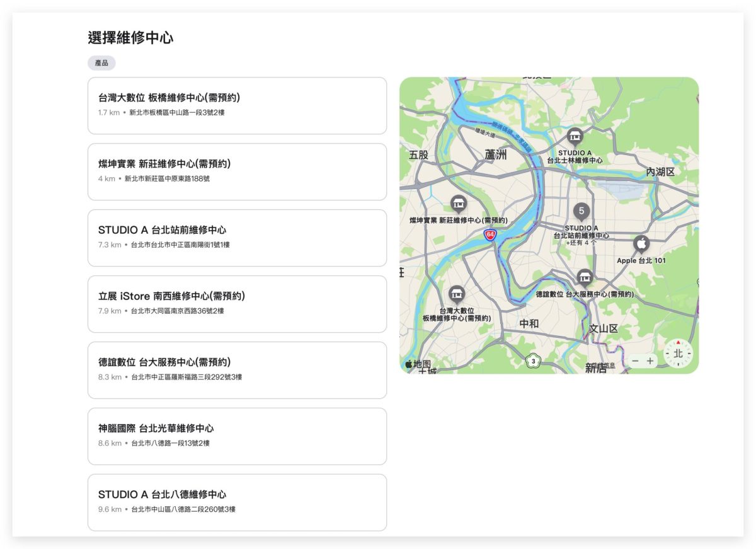Select 台灣大數位 板橋維修中心 from the list
756x549 pixels.
(238, 105)
